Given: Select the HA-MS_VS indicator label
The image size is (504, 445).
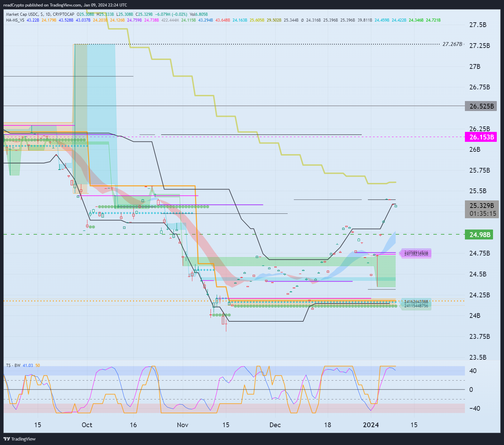Looking at the screenshot, I should pyautogui.click(x=15, y=20).
